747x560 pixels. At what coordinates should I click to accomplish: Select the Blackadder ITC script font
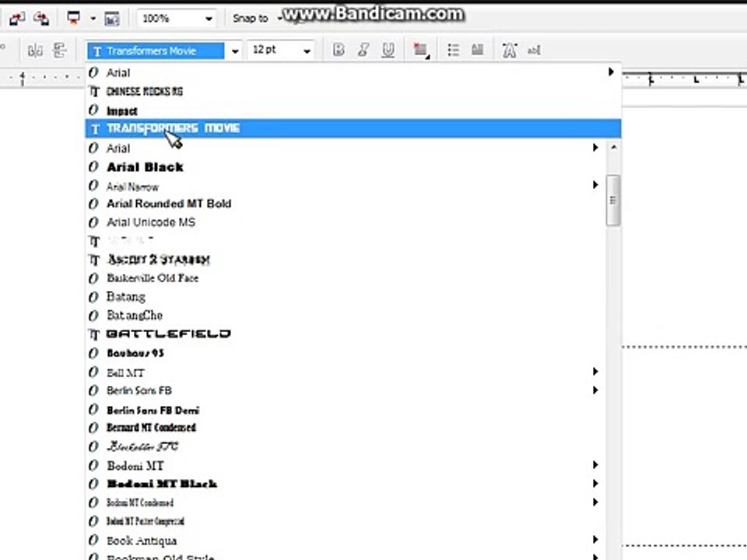(x=345, y=446)
